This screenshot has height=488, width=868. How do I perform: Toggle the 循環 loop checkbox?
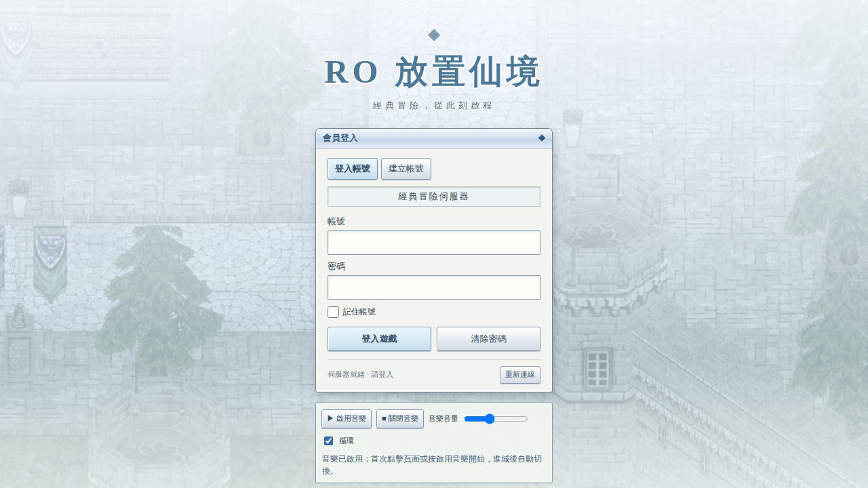(329, 441)
